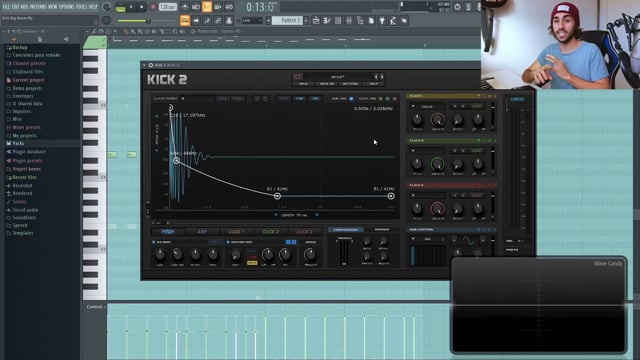The image size is (640, 360).
Task: Click the 81/41Hz middle envelope node
Action: point(277,196)
